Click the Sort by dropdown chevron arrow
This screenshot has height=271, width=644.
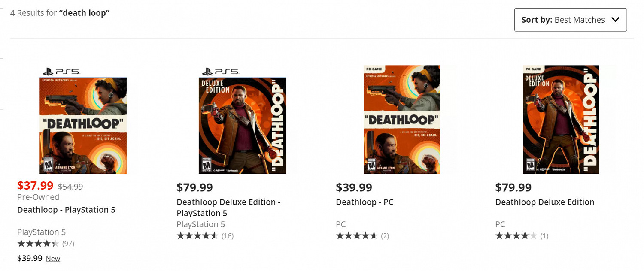tap(615, 20)
